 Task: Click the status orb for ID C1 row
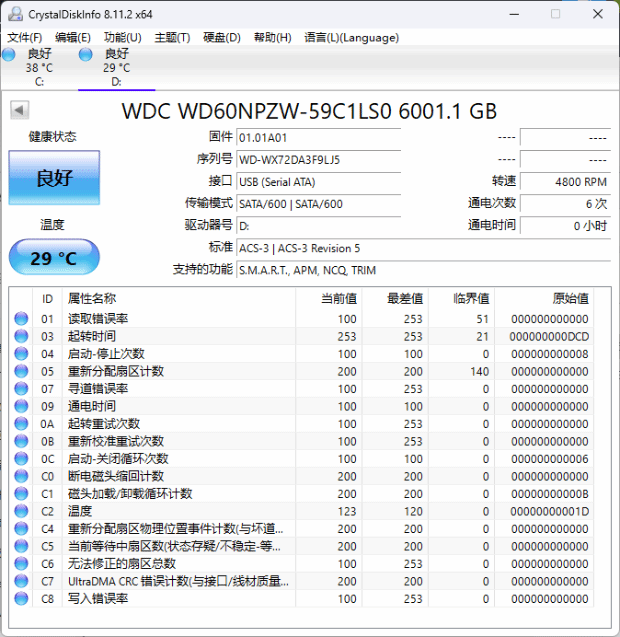tap(21, 494)
